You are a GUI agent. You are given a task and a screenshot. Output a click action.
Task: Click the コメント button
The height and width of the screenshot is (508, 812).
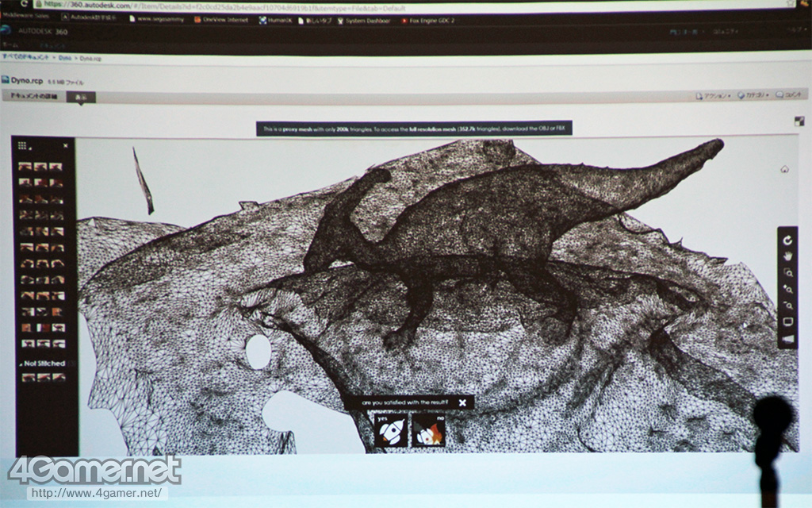(x=789, y=95)
